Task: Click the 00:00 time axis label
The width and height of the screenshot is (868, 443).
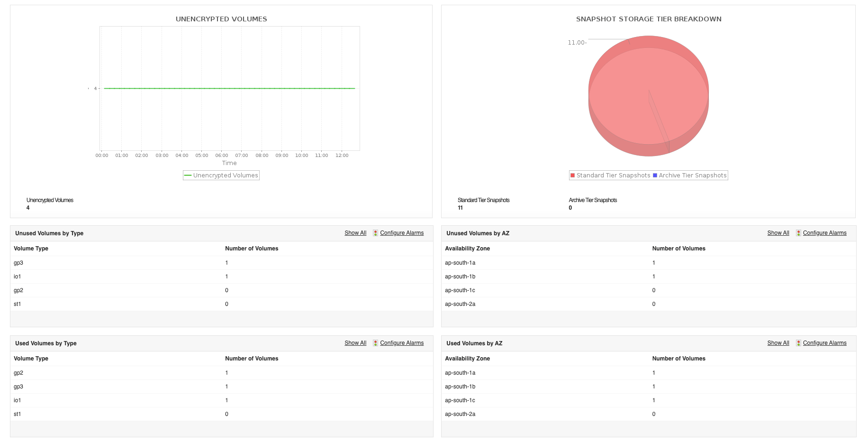Action: pos(102,156)
